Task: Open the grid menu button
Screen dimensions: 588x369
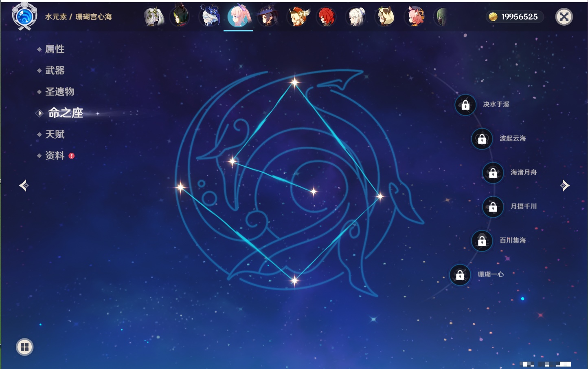Action: 24,347
